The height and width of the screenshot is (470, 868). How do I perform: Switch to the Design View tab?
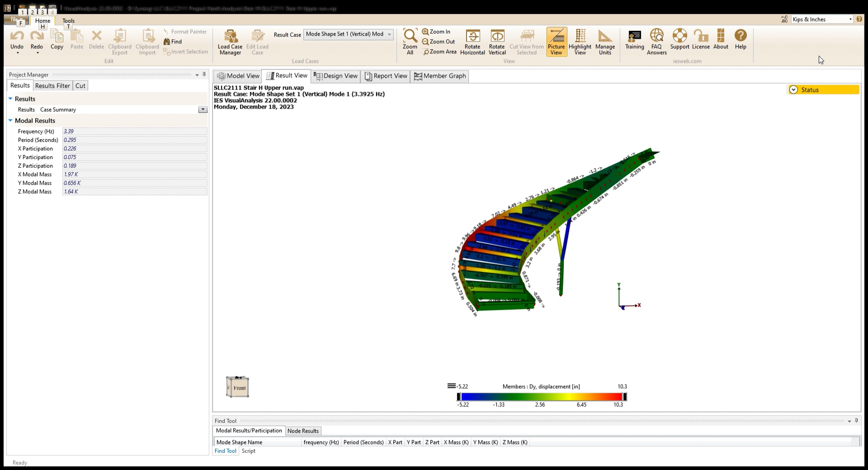[336, 76]
